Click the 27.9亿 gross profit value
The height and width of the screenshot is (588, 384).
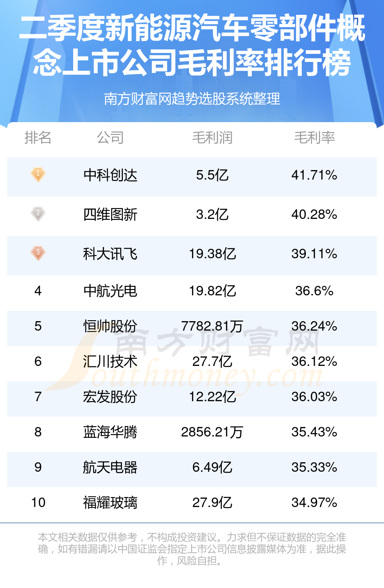(x=212, y=503)
